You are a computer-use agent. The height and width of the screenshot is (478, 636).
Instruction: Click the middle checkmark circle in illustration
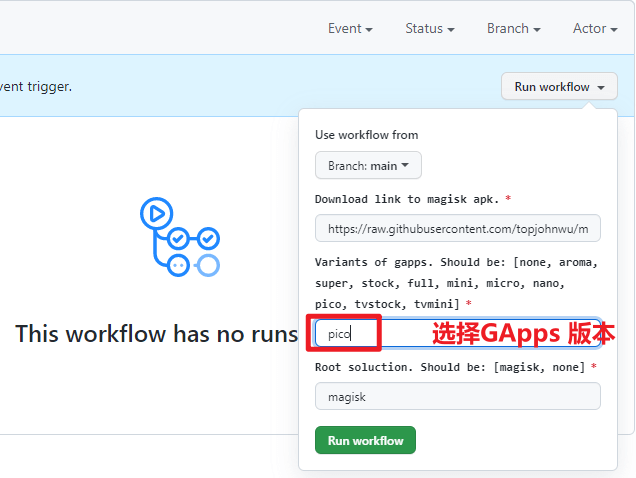(178, 239)
